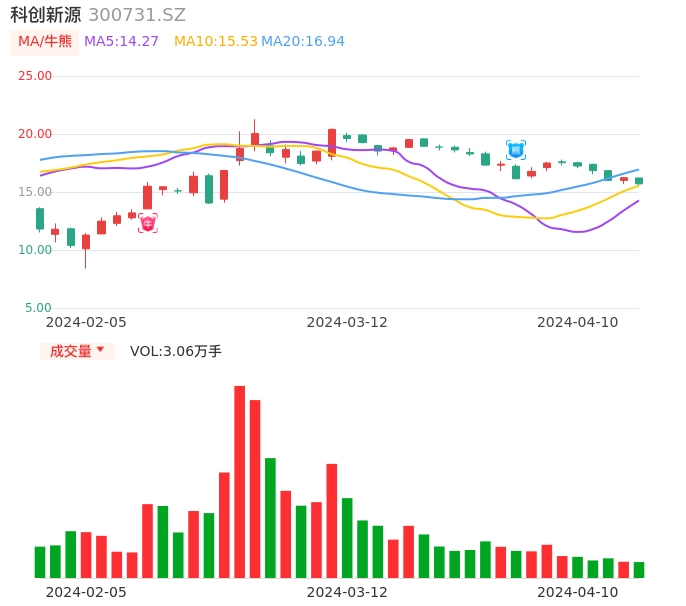The height and width of the screenshot is (606, 686).
Task: Click the blue bear marker icon on chart
Action: [516, 150]
